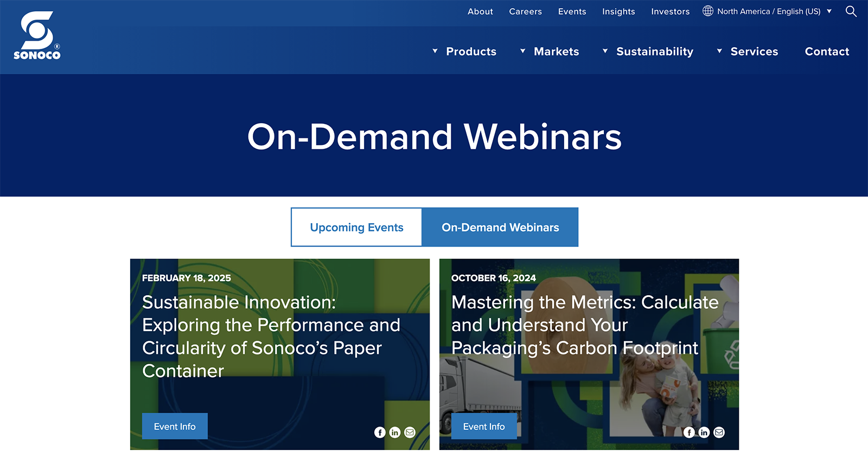Share February 18 webinar on LinkedIn
Viewport: 868px width, 456px height.
tap(395, 432)
